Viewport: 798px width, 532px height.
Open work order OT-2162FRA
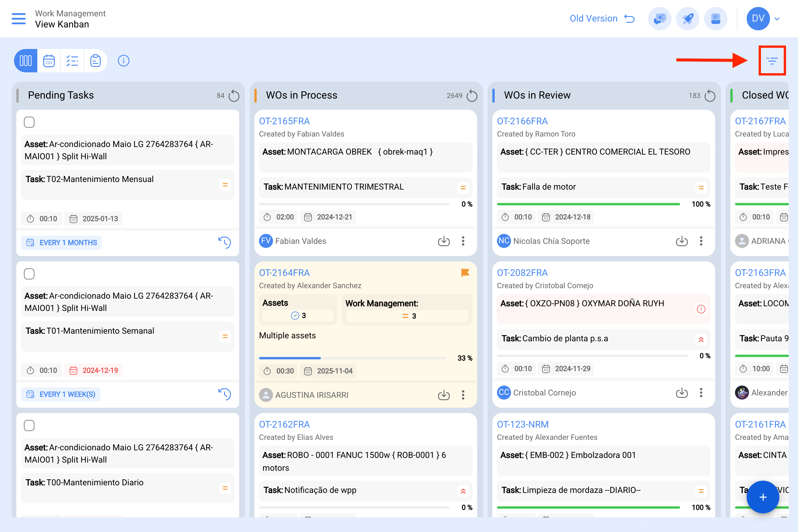point(284,424)
